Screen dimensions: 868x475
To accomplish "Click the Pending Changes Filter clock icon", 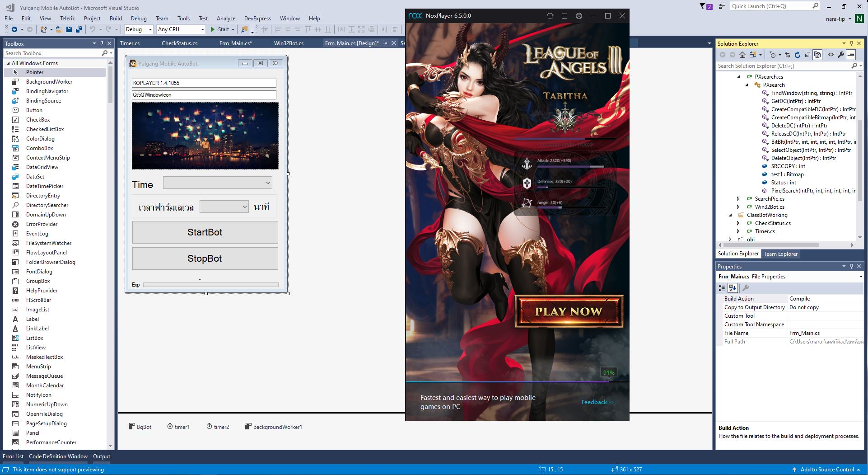I will (x=773, y=55).
